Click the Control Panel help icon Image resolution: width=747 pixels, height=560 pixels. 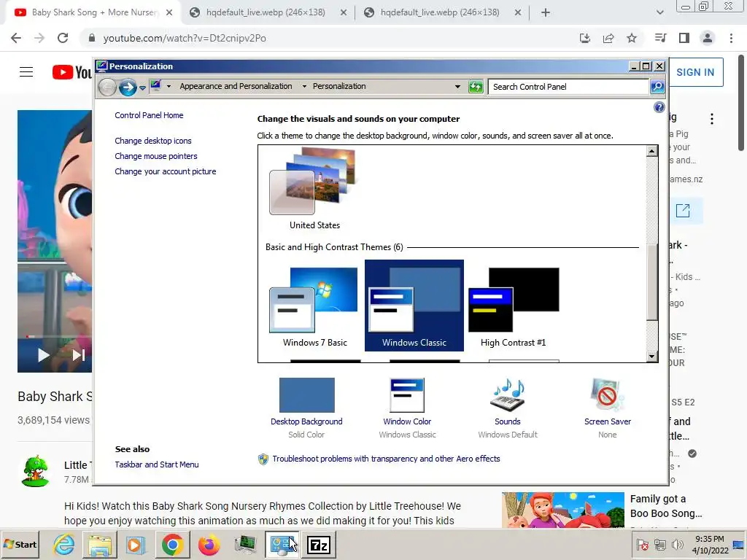click(659, 107)
